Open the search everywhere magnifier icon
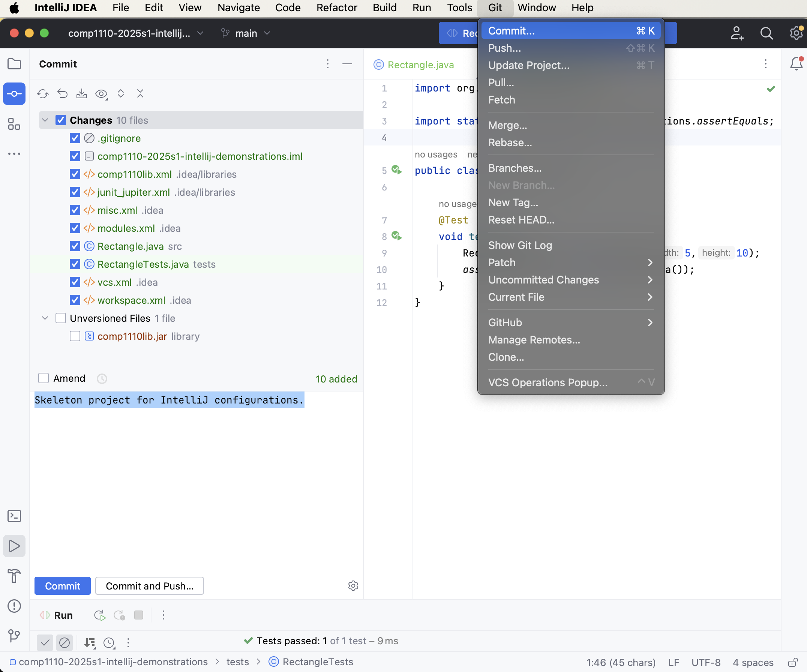 766,33
